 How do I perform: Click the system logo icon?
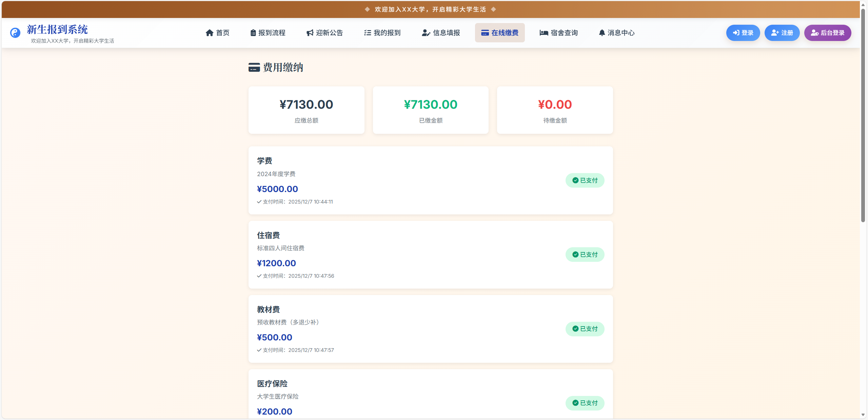(x=15, y=33)
